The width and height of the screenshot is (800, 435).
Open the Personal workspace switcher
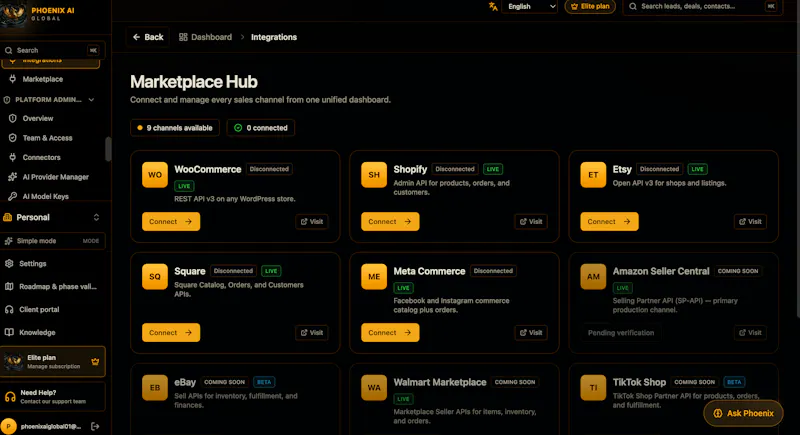52,217
